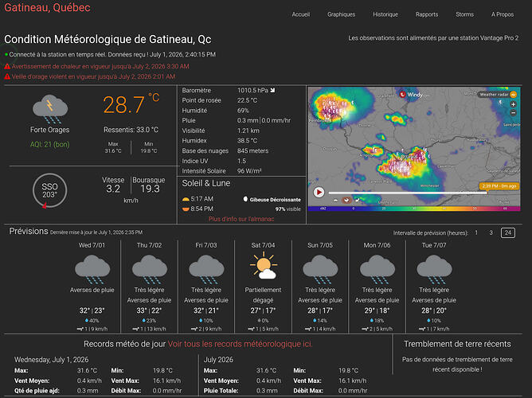Set forecast interval to 1 hour
The width and height of the screenshot is (532, 398).
476,232
